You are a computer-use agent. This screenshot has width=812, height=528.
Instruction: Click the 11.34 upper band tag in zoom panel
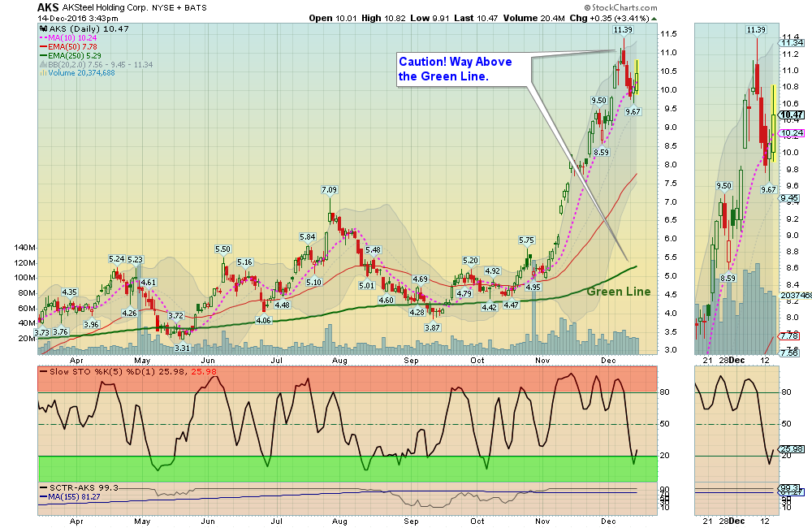pos(793,43)
